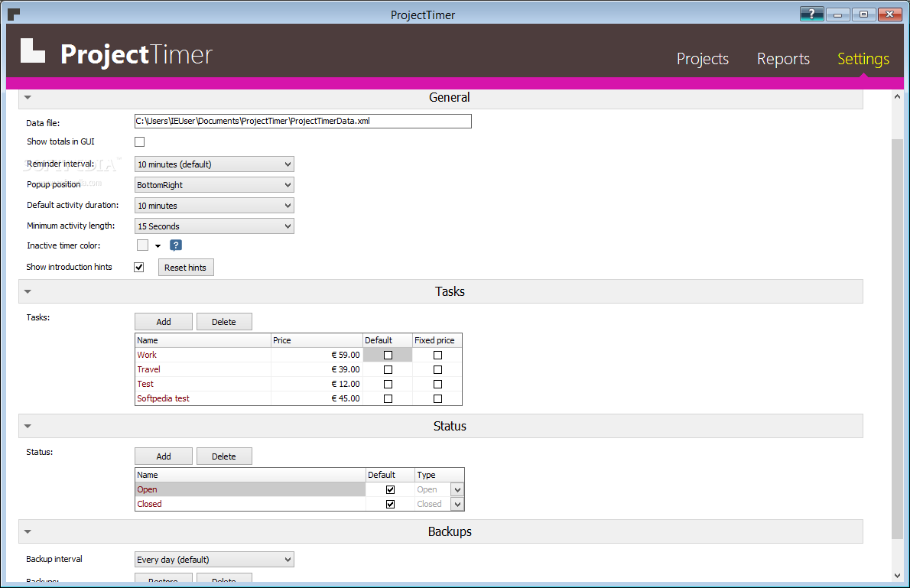Click Delete button for Status
The height and width of the screenshot is (588, 910).
[224, 456]
